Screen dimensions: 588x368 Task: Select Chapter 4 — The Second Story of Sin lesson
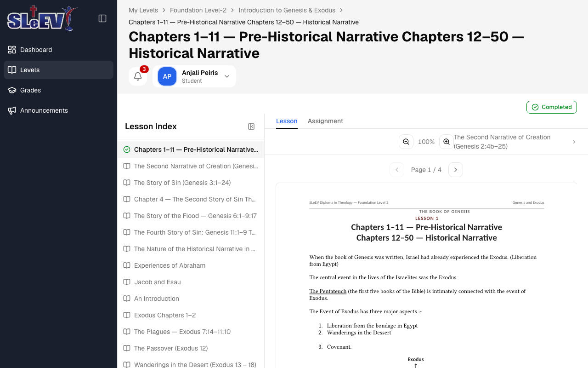click(191, 199)
